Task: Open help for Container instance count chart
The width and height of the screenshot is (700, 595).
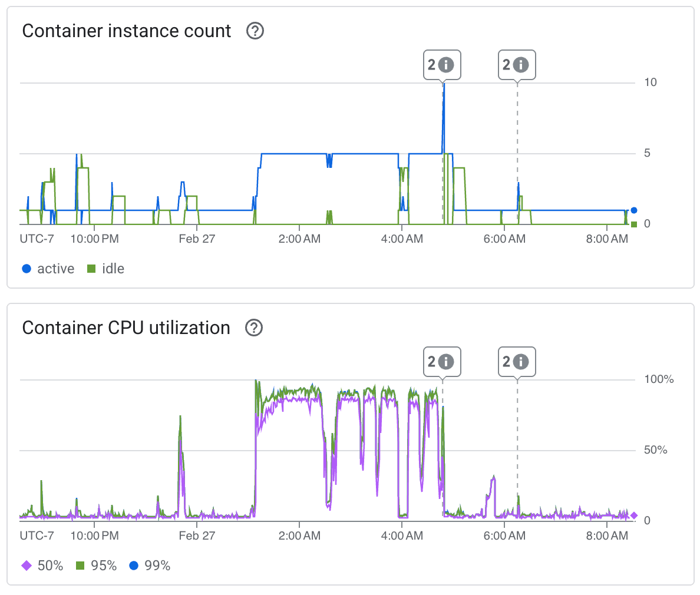Action: pos(255,31)
